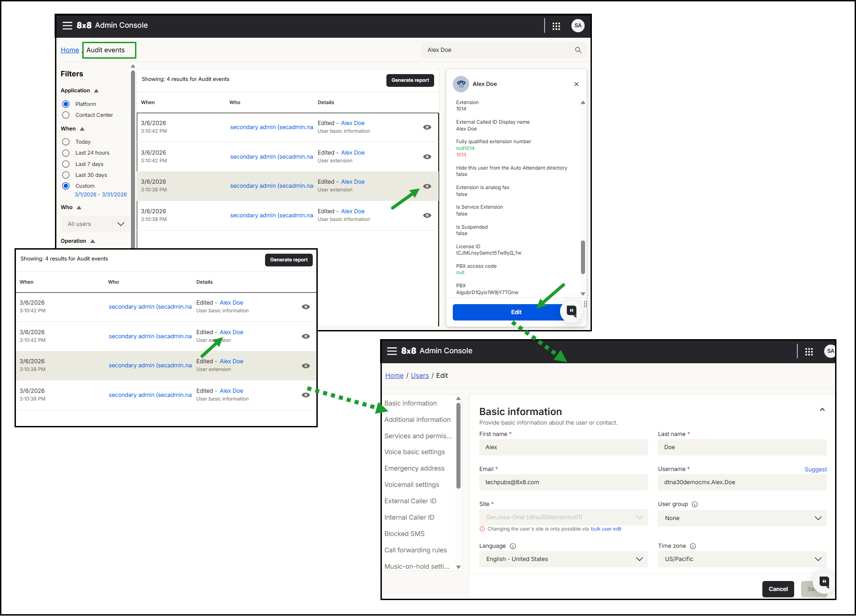
Task: Click Home breadcrumb in Audit events console
Action: point(70,50)
